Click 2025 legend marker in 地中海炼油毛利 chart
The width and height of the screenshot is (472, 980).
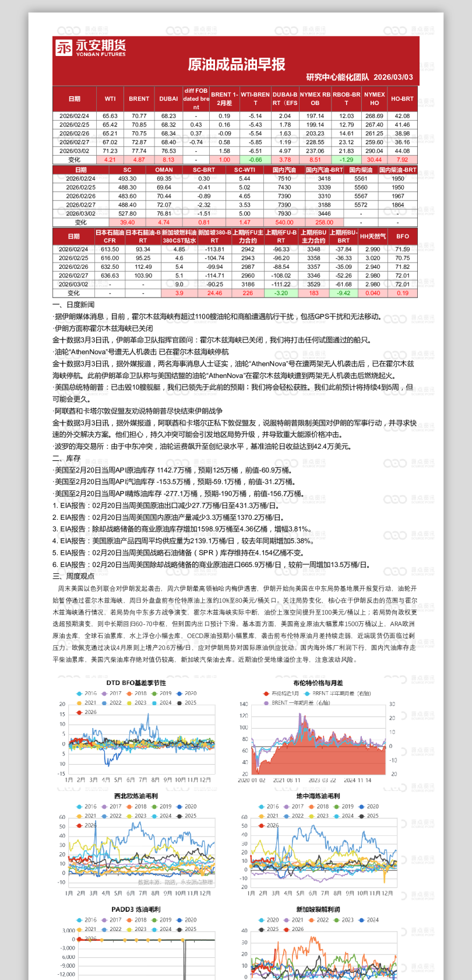pos(361,816)
